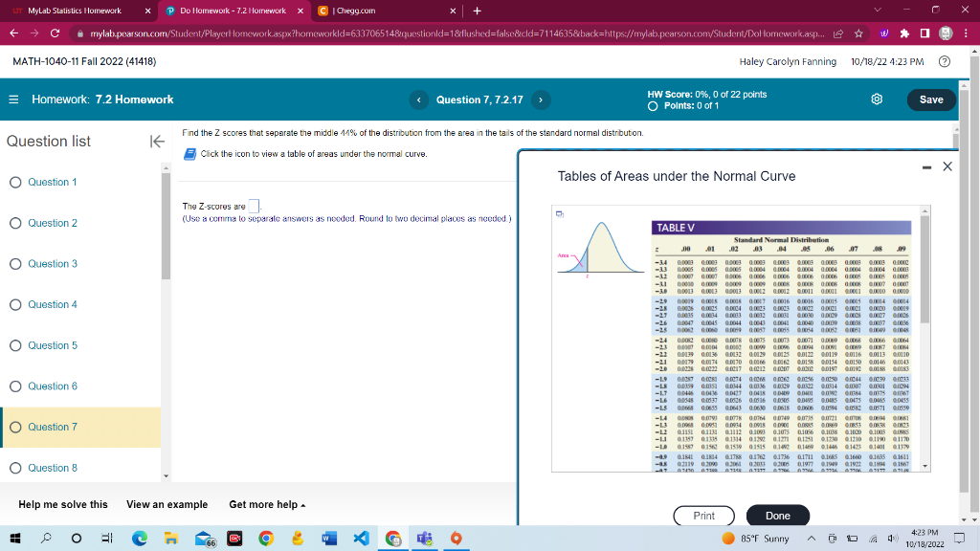Click the Done button

pos(777,515)
